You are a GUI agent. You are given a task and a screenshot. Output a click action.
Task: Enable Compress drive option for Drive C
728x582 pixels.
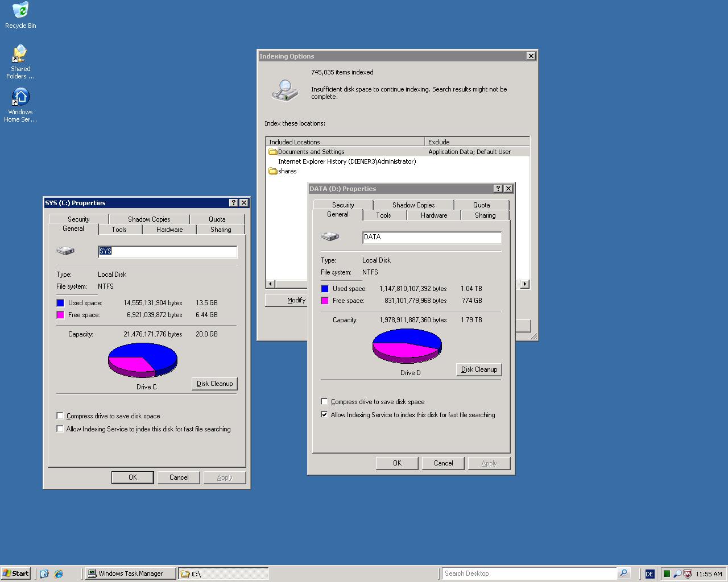point(60,416)
